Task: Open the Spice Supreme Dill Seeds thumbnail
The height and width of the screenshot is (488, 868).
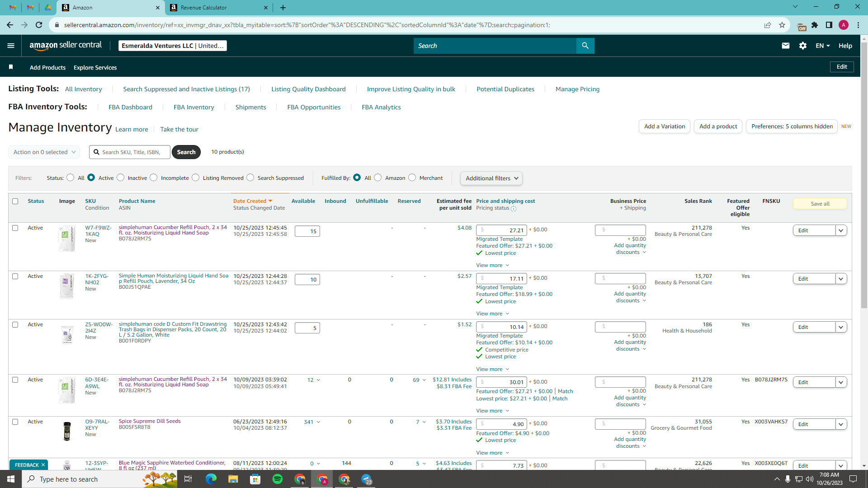Action: pyautogui.click(x=67, y=431)
